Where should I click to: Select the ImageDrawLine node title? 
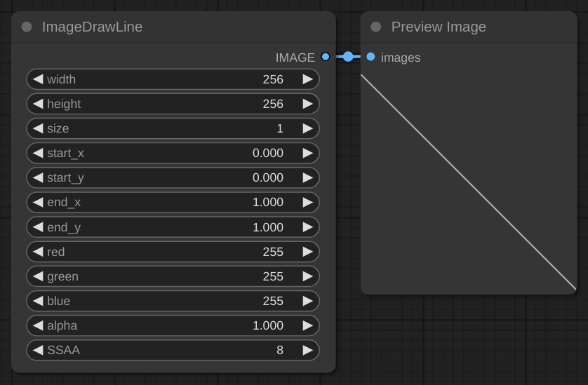pos(92,27)
